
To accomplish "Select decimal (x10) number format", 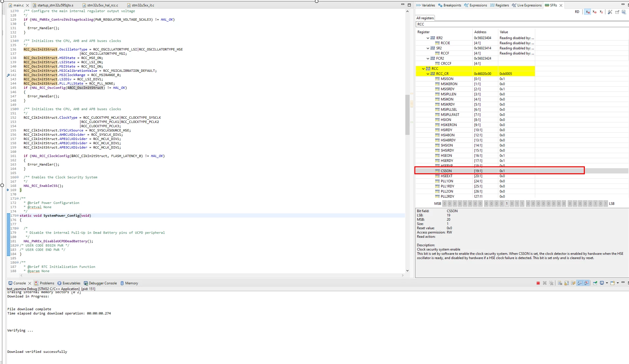I will tap(594, 12).
